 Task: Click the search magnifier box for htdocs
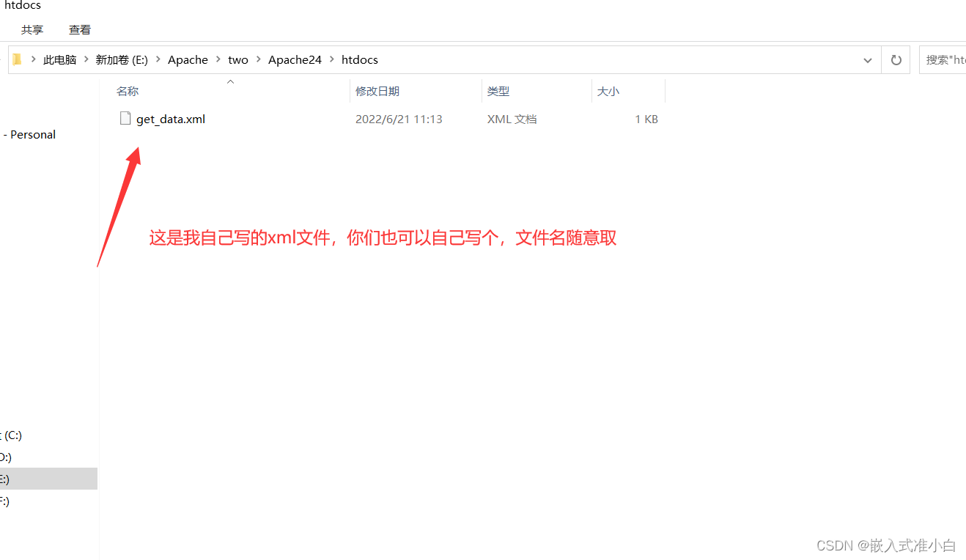945,59
